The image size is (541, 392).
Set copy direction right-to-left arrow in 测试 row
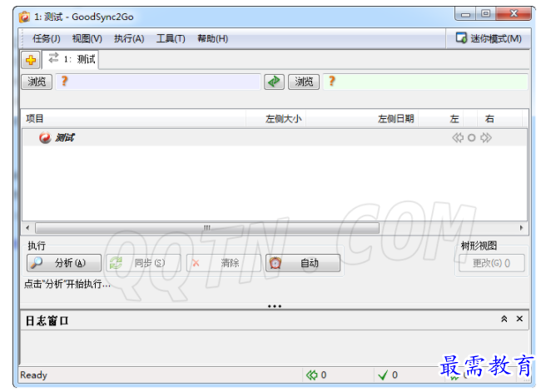(458, 137)
